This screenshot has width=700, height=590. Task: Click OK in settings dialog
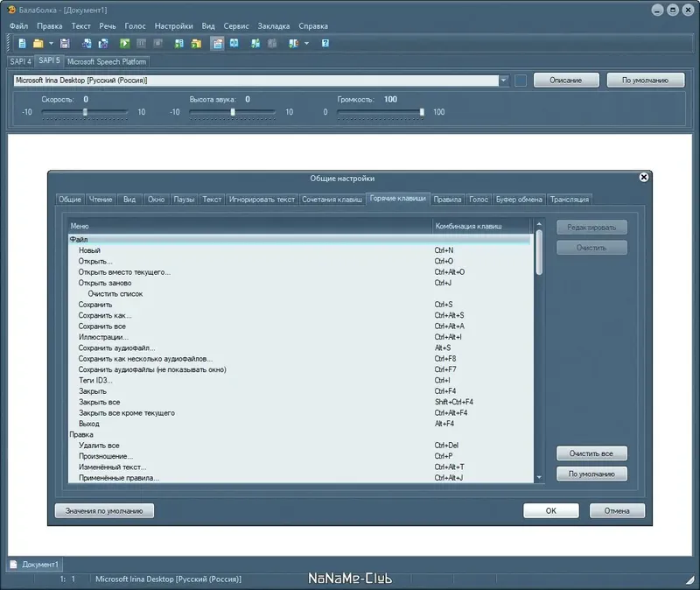click(551, 510)
